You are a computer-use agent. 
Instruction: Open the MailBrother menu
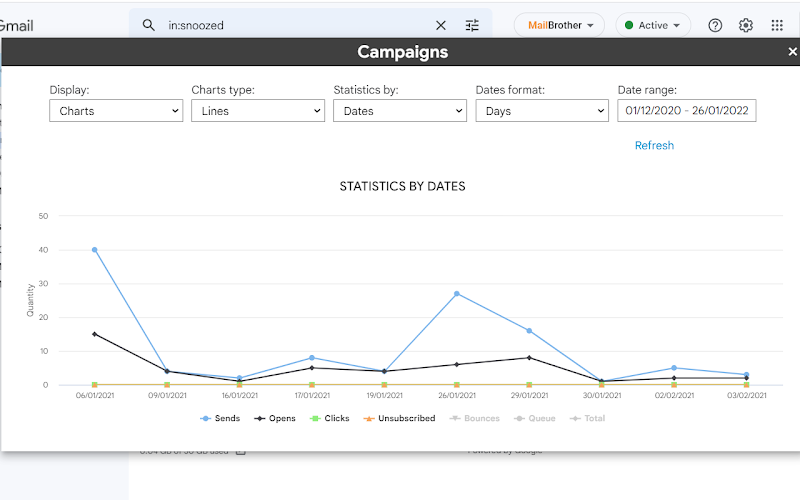(559, 25)
